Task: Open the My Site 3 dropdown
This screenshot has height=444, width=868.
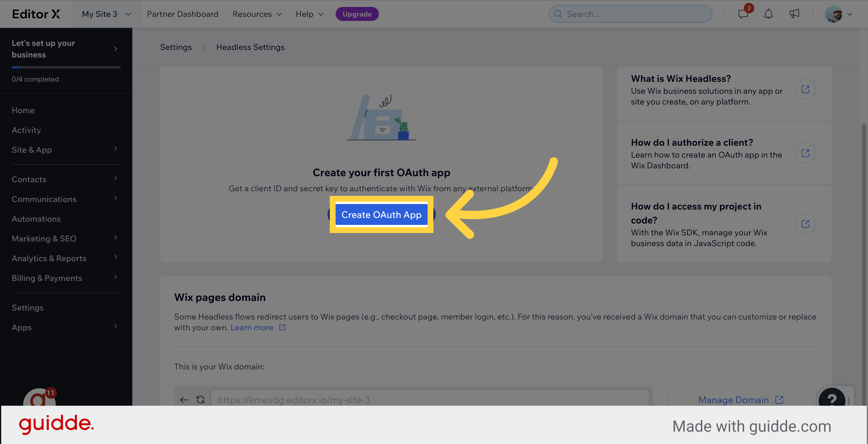Action: pyautogui.click(x=106, y=14)
